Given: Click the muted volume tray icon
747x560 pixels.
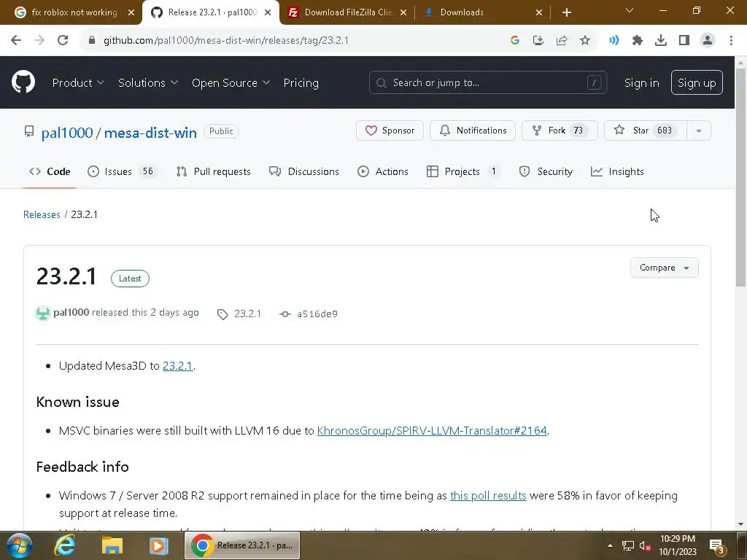Looking at the screenshot, I should [x=645, y=545].
